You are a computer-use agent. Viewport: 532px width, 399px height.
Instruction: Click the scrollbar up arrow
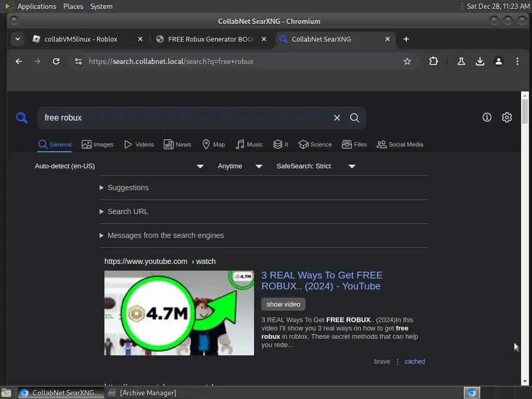click(x=525, y=96)
